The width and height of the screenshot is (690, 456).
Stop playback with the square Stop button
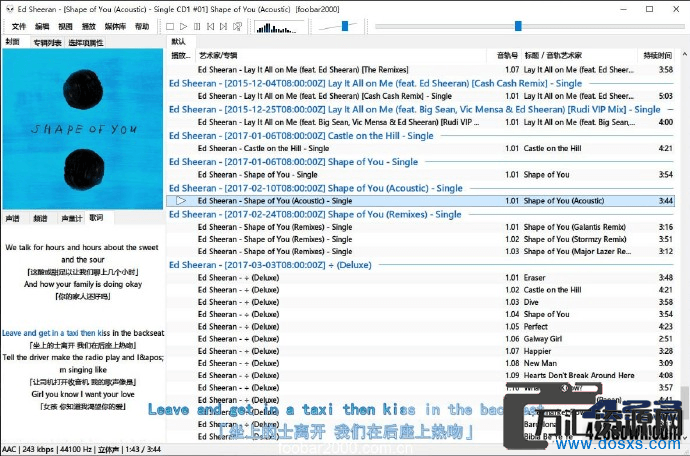click(x=170, y=27)
